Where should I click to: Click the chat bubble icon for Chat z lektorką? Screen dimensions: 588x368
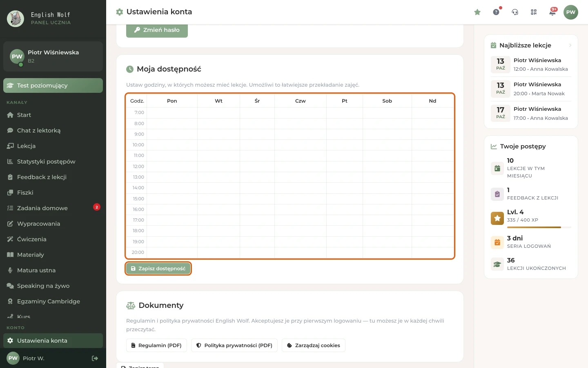point(10,131)
